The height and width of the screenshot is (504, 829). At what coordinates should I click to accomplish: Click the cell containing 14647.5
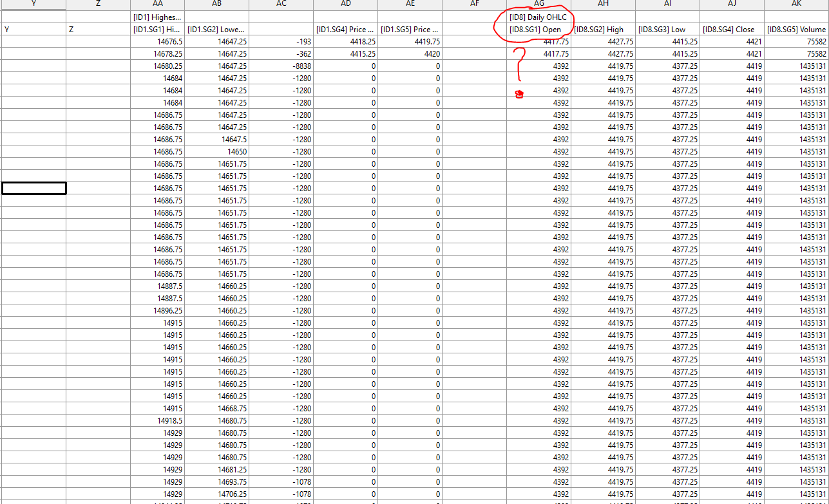[216, 140]
